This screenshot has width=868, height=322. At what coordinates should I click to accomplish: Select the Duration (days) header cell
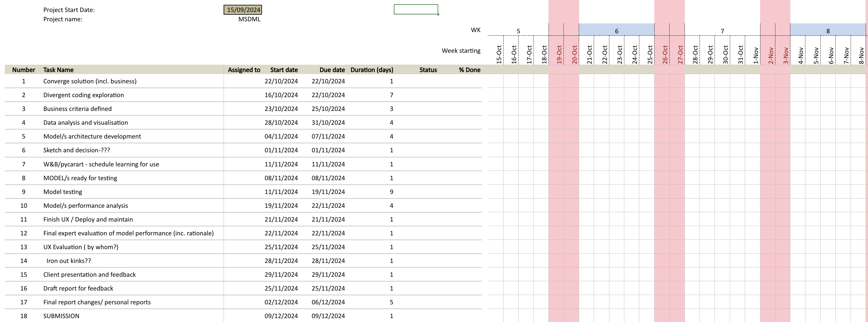coord(371,70)
